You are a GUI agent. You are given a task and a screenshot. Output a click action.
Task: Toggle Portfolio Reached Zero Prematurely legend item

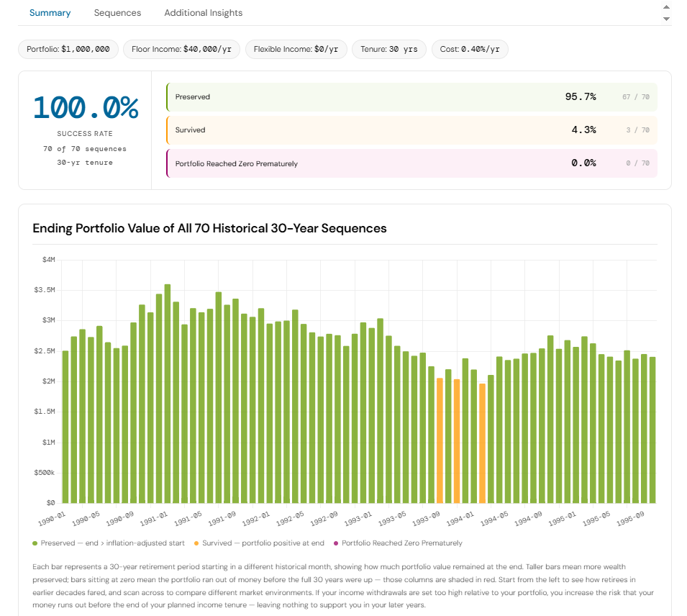click(x=401, y=543)
